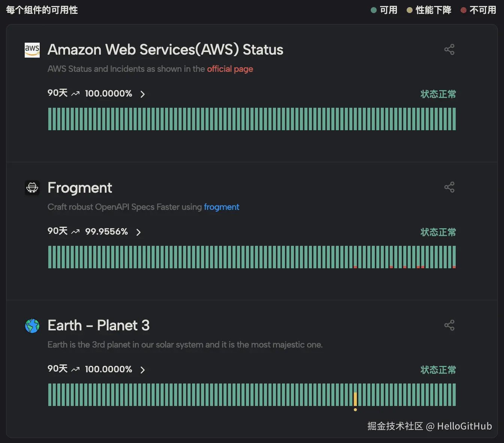Share the Earth - Planet 3 component
This screenshot has width=504, height=443.
click(449, 325)
